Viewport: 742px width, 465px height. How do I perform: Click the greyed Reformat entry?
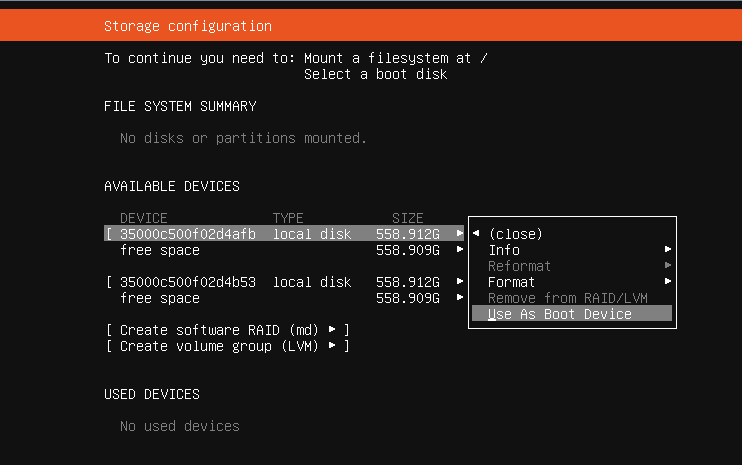point(519,266)
